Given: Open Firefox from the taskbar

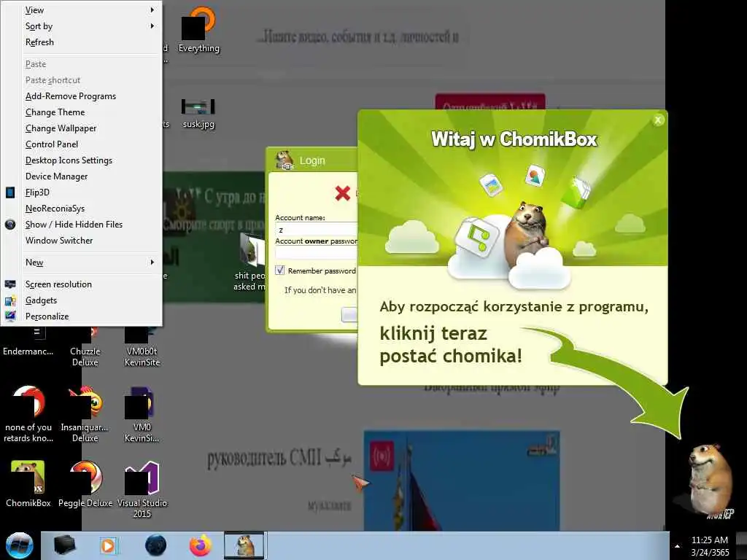Looking at the screenshot, I should click(x=201, y=545).
